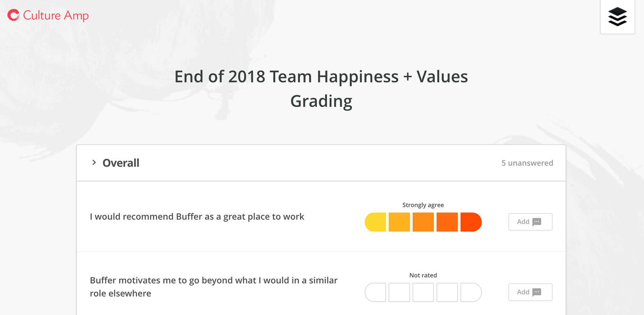
Task: Select the yellow leftmost rating segment for the recommend question
Action: (x=375, y=222)
